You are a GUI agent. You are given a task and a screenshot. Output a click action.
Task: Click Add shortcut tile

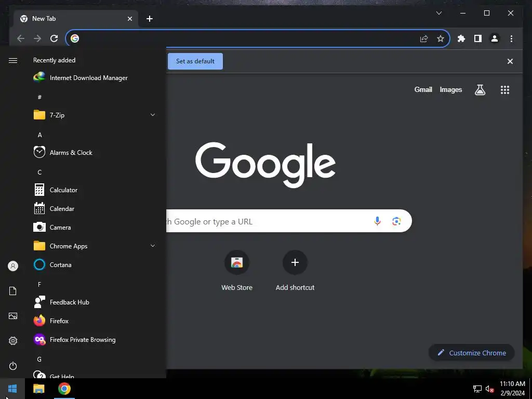(x=295, y=271)
